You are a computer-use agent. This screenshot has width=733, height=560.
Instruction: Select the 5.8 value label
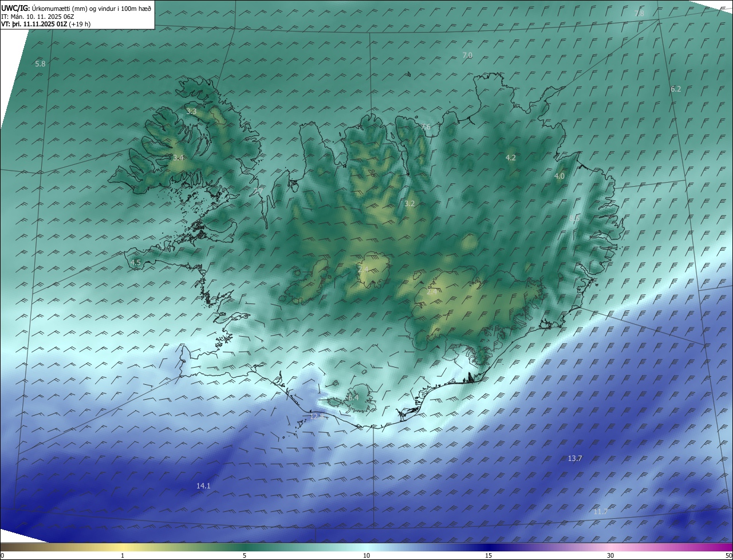pyautogui.click(x=40, y=64)
